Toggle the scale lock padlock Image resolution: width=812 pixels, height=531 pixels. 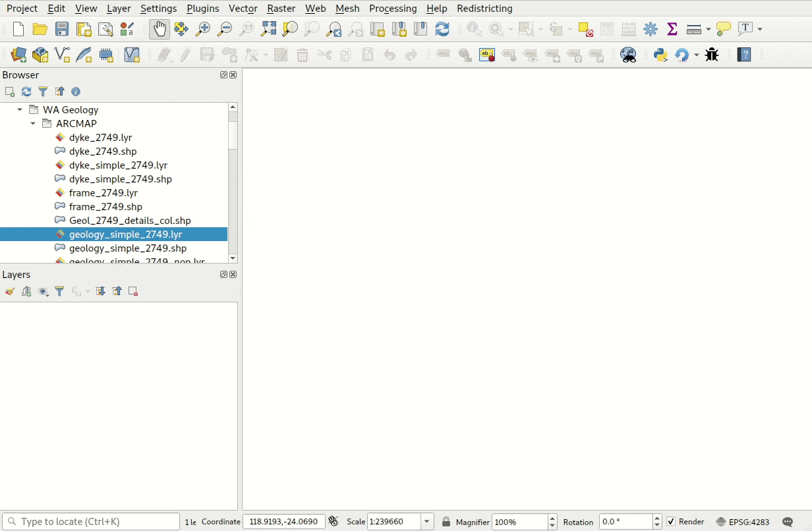pos(446,522)
